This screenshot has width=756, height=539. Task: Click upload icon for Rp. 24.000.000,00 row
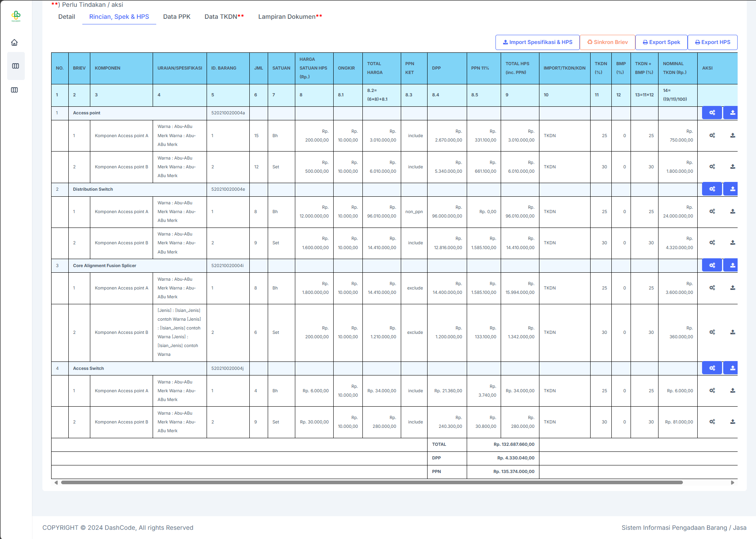[x=732, y=212]
